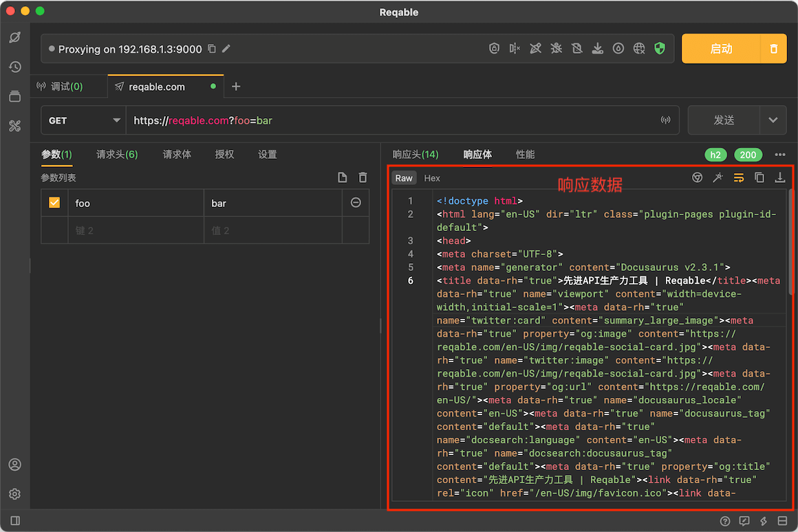
Task: Switch response view to Hex
Action: tap(432, 178)
